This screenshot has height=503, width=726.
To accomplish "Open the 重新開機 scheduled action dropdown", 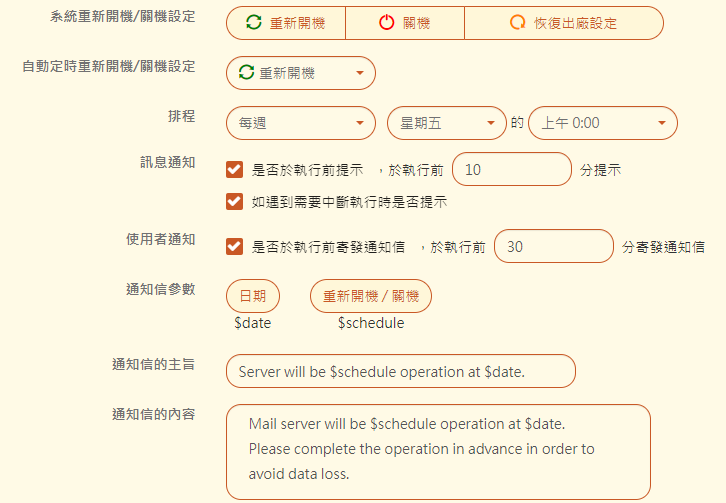I will point(301,73).
